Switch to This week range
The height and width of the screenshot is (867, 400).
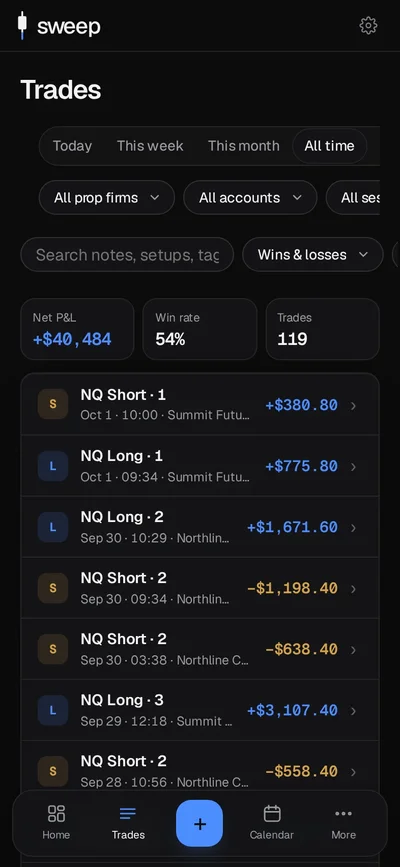pyautogui.click(x=150, y=146)
